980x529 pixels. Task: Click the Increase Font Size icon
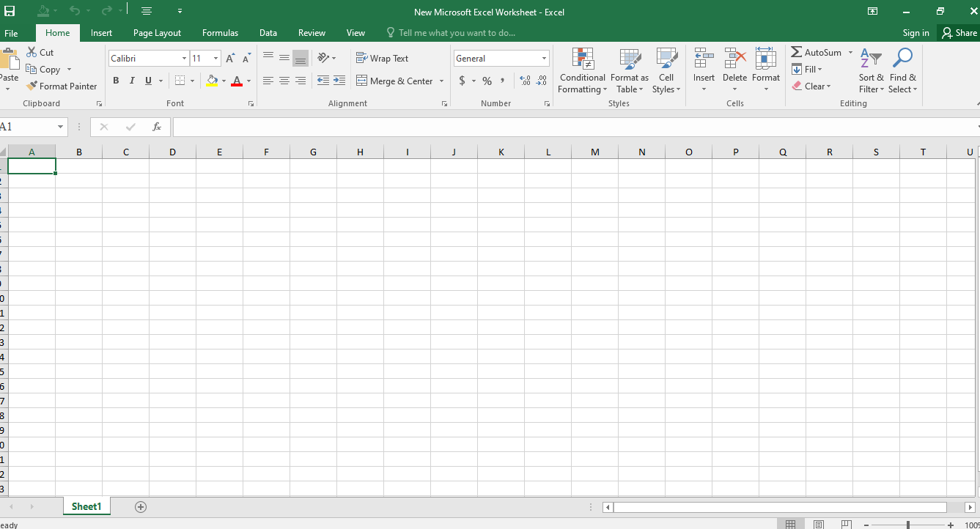click(230, 59)
